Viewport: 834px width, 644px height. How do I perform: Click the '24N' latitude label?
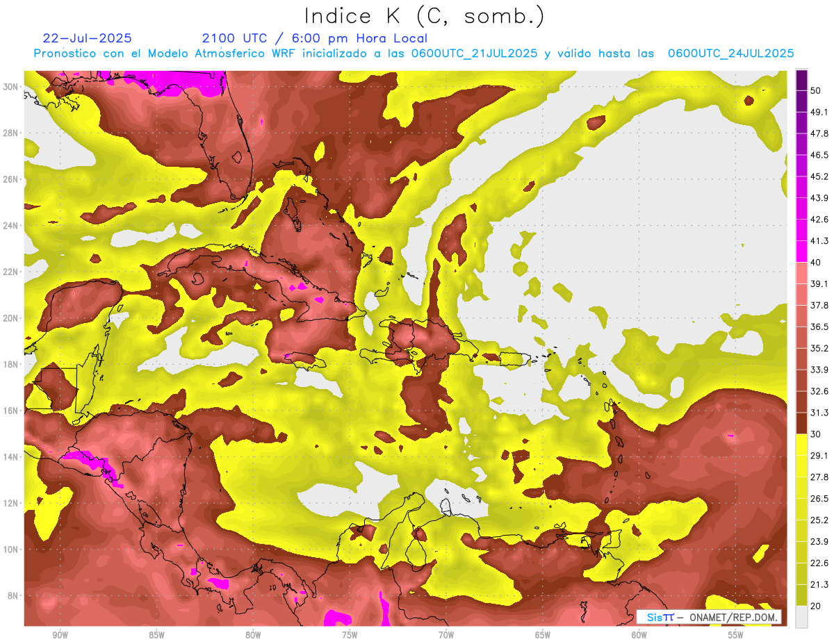point(10,226)
